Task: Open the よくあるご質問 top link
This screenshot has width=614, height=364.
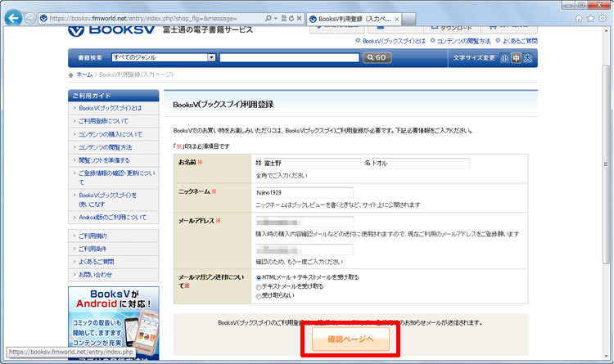Action: click(x=520, y=41)
